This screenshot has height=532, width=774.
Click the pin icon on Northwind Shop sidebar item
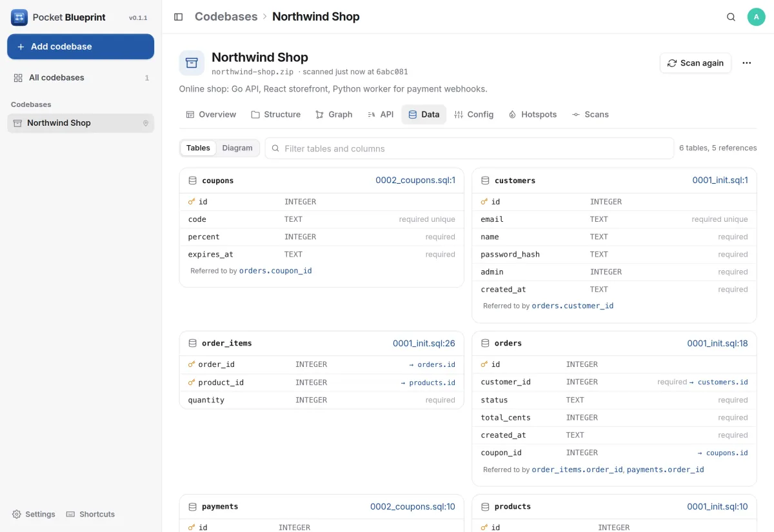(x=146, y=123)
